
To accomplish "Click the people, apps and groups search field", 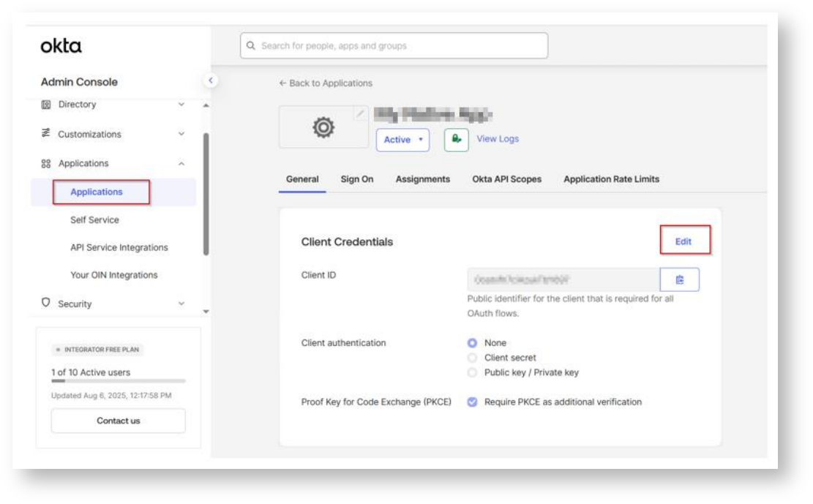I will 394,46.
